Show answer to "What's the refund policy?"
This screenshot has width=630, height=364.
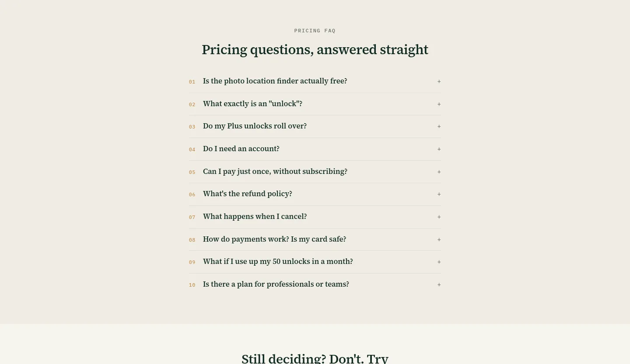tap(315, 194)
